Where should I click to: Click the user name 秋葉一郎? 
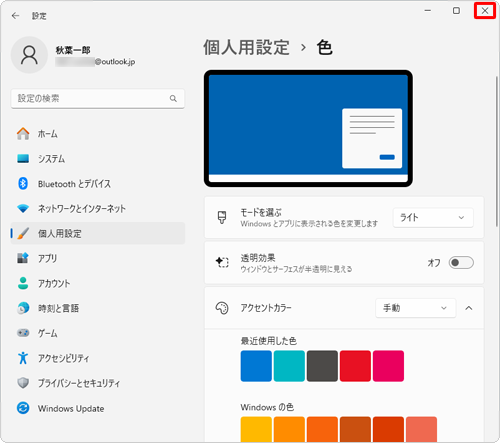tap(73, 50)
